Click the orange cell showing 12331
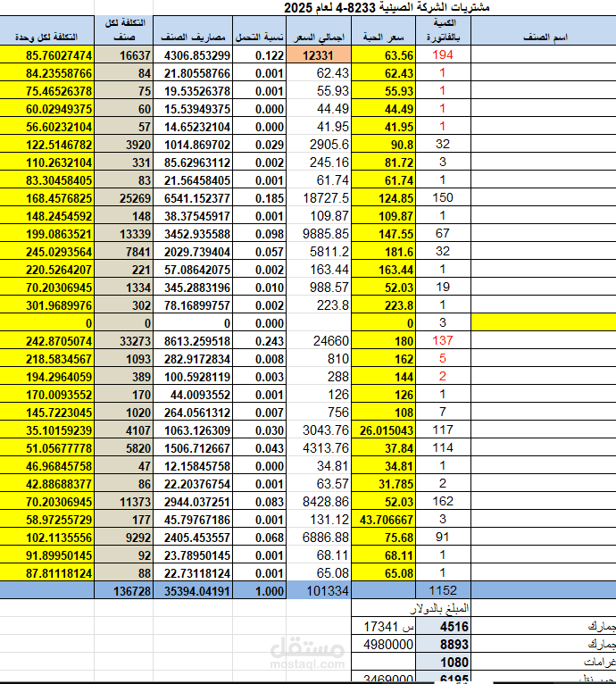 [x=319, y=55]
